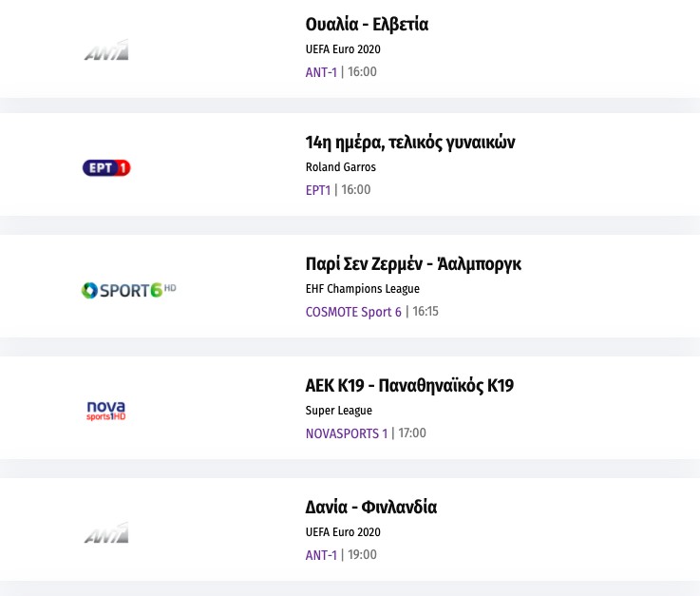Visit the NOVASPORTS 1 channel link
Screen dimensions: 700x596
point(347,433)
